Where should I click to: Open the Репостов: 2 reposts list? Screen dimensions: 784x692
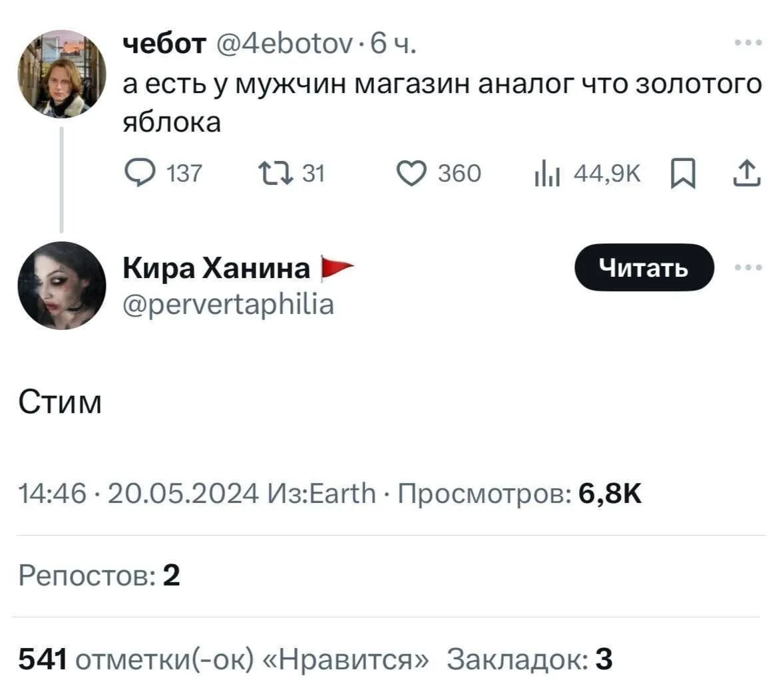tap(99, 576)
